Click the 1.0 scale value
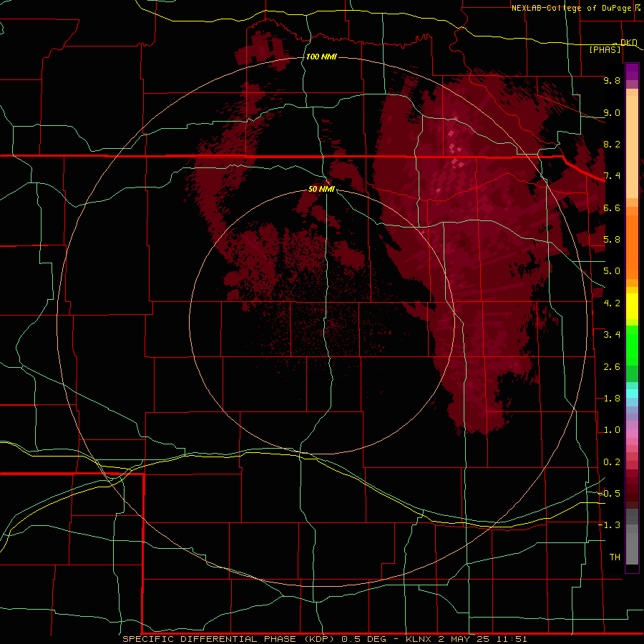 click(612, 430)
